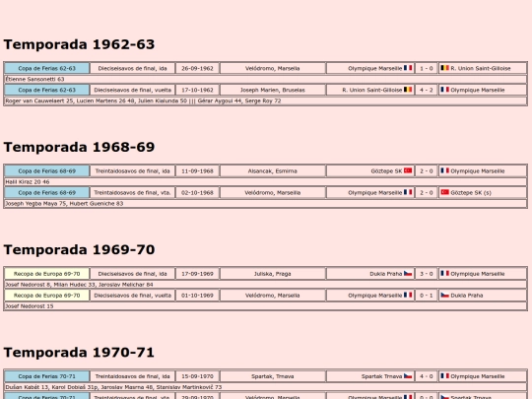Click the scorer line starting Dušan Kabát 13
The height and width of the screenshot is (399, 532).
[x=266, y=387]
